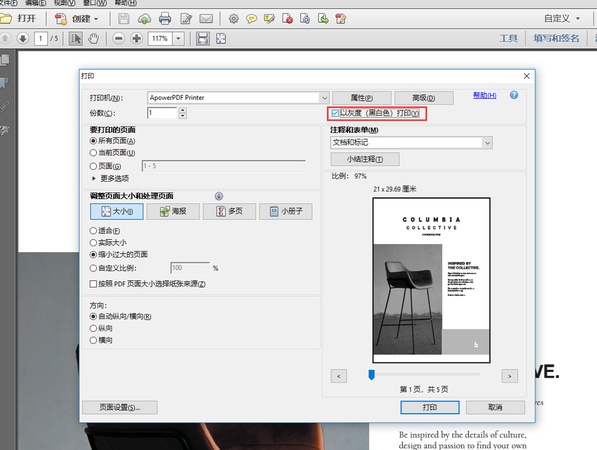This screenshot has height=450, width=597.
Task: Select the 缩小过大的页面 radio option
Action: tap(93, 254)
